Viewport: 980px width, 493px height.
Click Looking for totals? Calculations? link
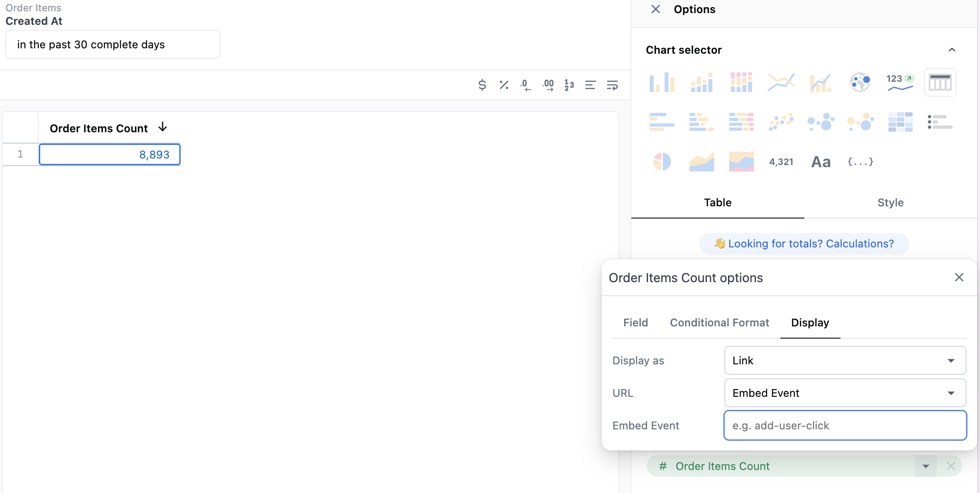pyautogui.click(x=804, y=244)
